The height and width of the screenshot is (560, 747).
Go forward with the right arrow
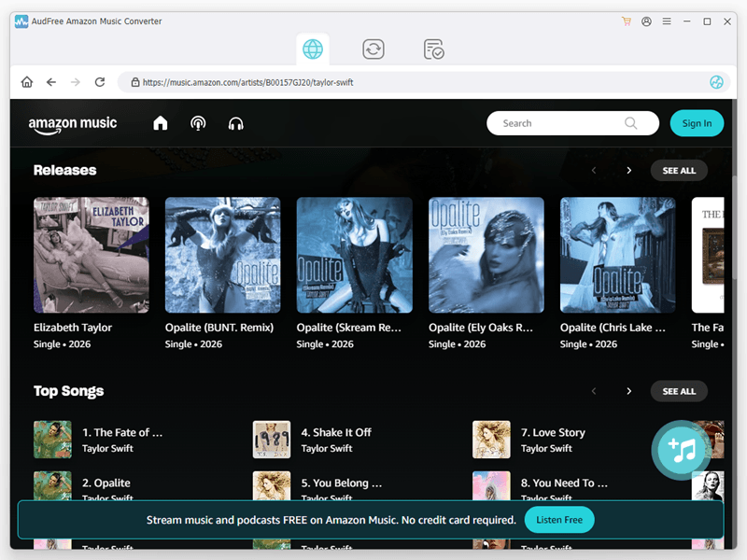(76, 82)
